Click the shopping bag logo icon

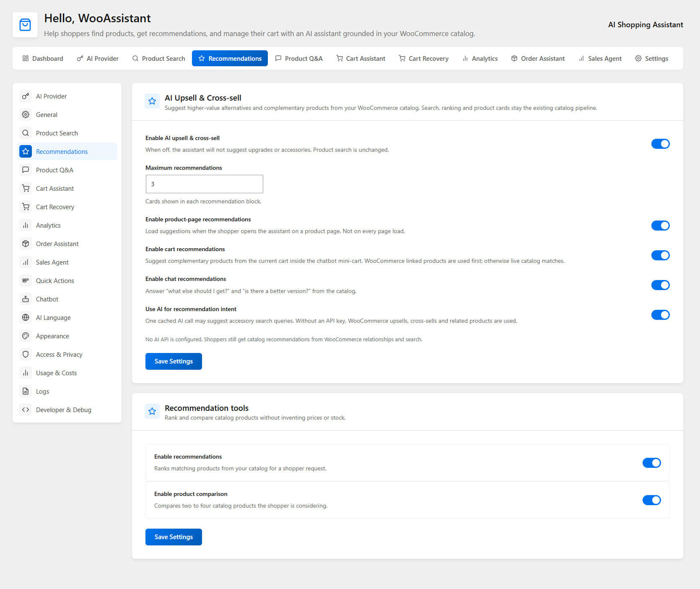coord(25,25)
